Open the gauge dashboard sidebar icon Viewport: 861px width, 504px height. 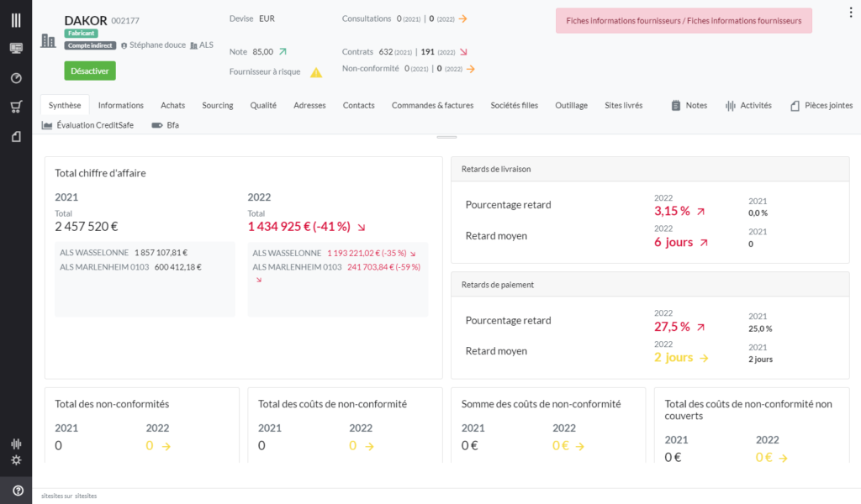16,78
